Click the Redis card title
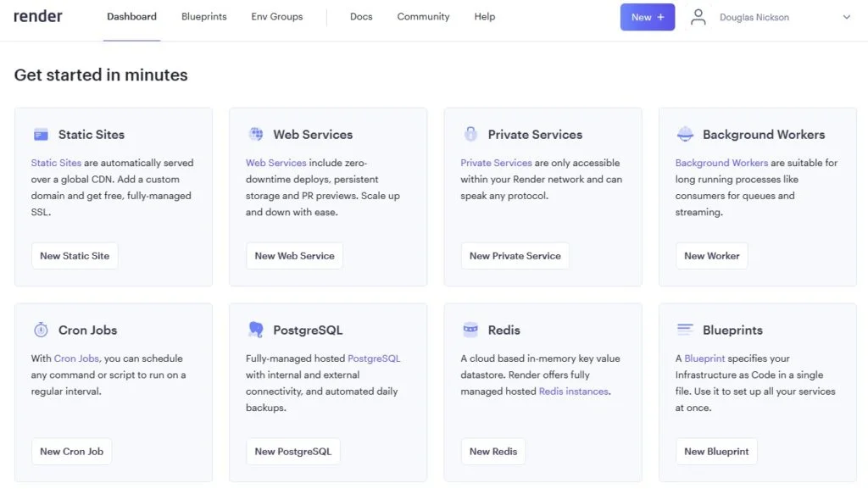Screen dimensions: 868x489 504,330
